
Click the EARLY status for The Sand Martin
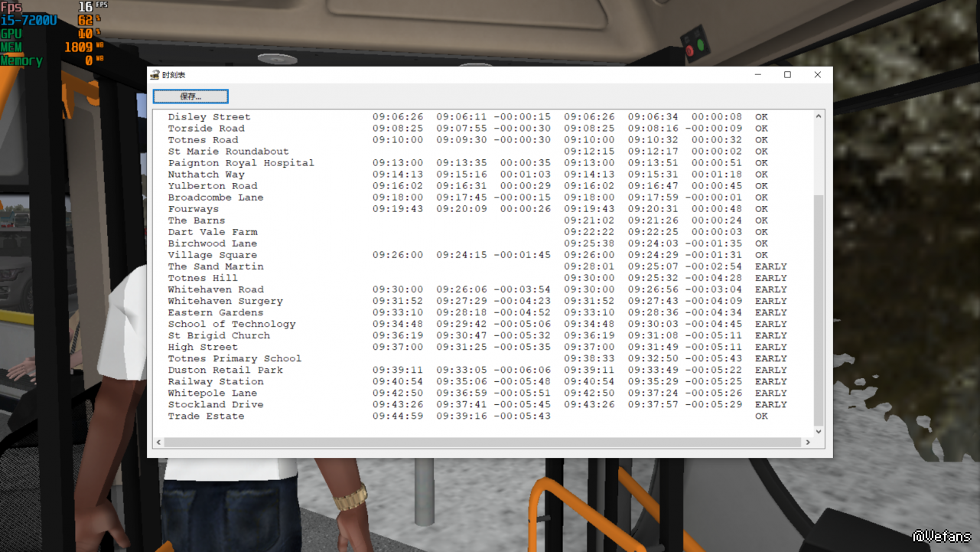771,266
